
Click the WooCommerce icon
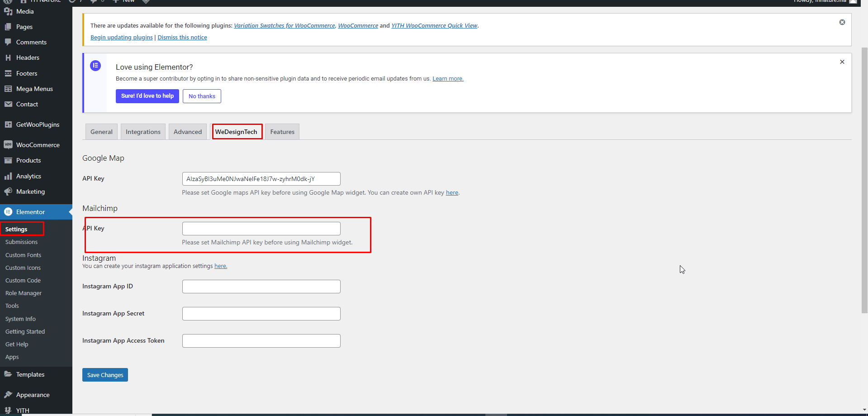pos(8,145)
